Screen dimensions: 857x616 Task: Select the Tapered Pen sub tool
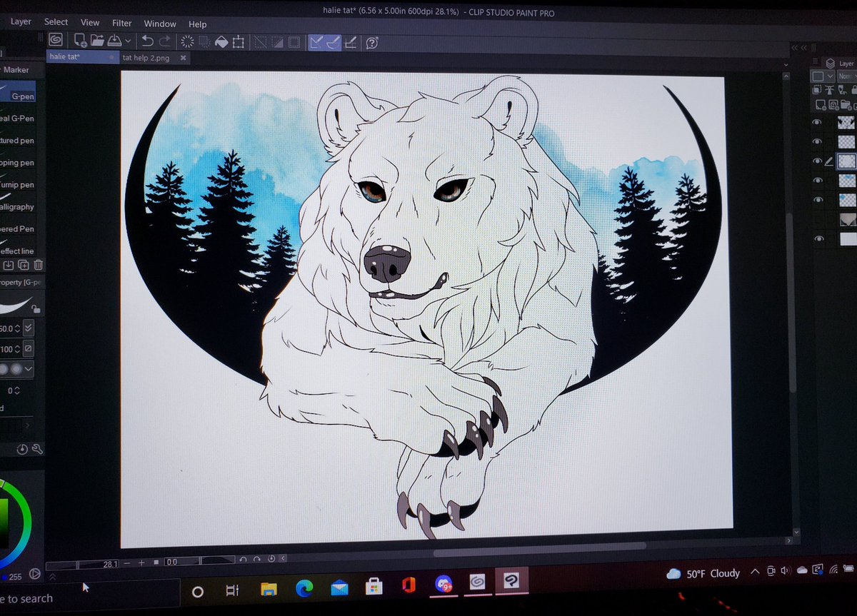18,226
